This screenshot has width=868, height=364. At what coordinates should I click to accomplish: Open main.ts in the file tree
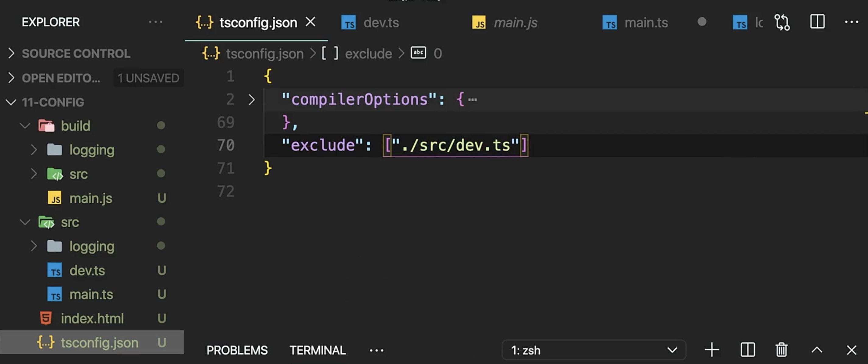coord(92,294)
